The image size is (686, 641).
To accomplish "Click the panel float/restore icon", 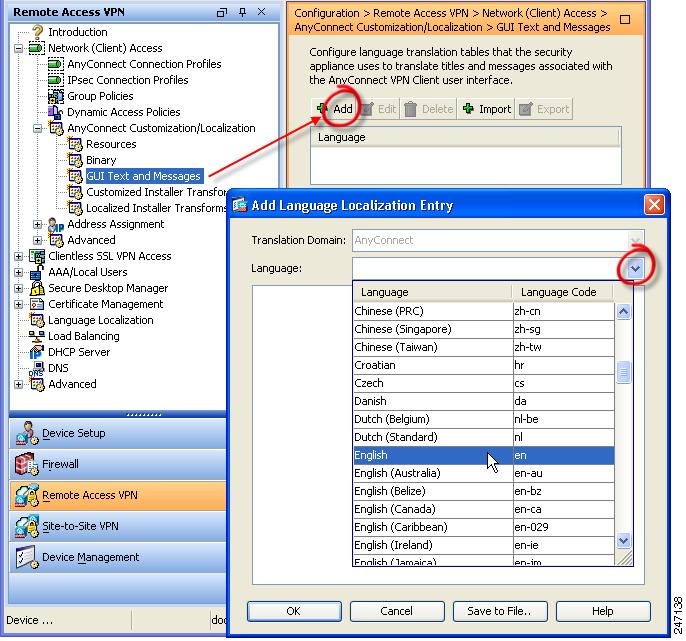I will point(222,12).
